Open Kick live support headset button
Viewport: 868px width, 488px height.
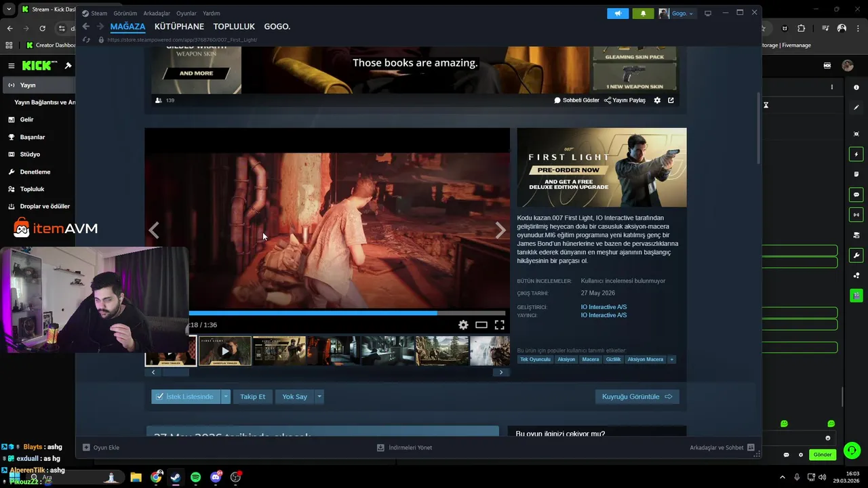852,451
